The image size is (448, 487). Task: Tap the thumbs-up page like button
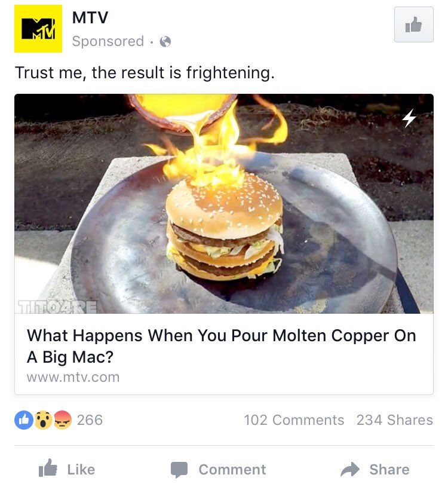tap(413, 24)
